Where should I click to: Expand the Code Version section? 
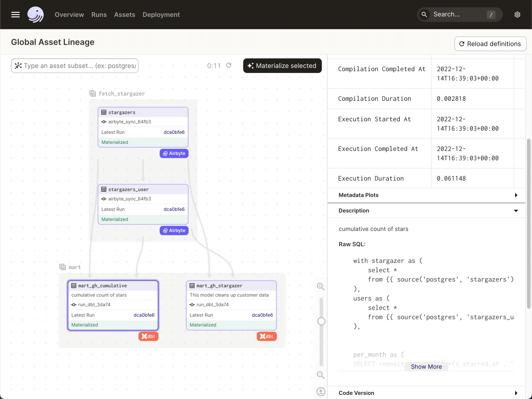(516, 393)
